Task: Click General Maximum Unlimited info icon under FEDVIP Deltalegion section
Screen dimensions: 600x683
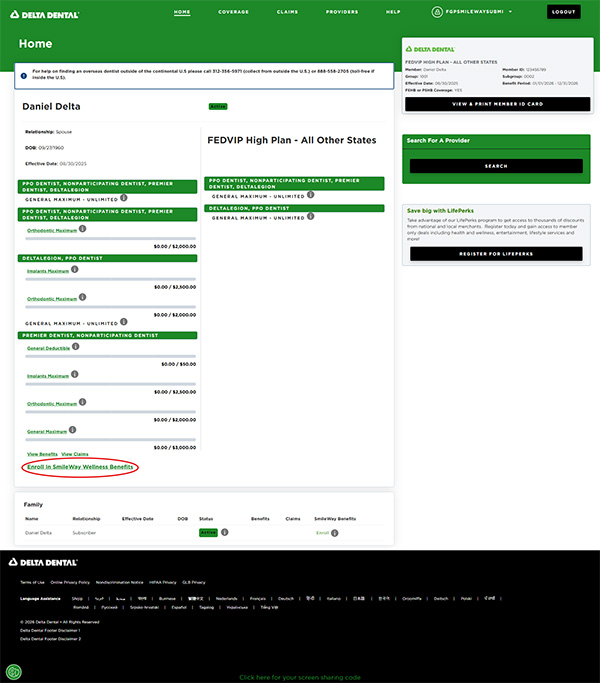Action: pyautogui.click(x=310, y=216)
